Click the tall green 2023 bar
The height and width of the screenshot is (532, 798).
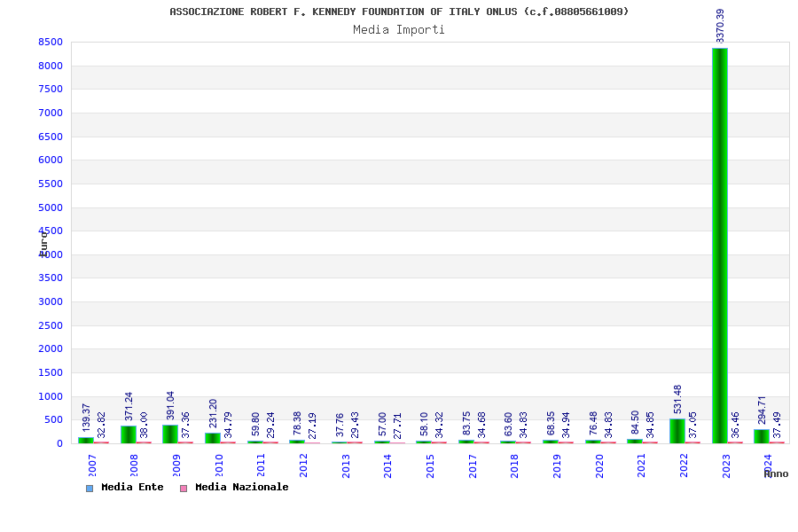pyautogui.click(x=720, y=246)
